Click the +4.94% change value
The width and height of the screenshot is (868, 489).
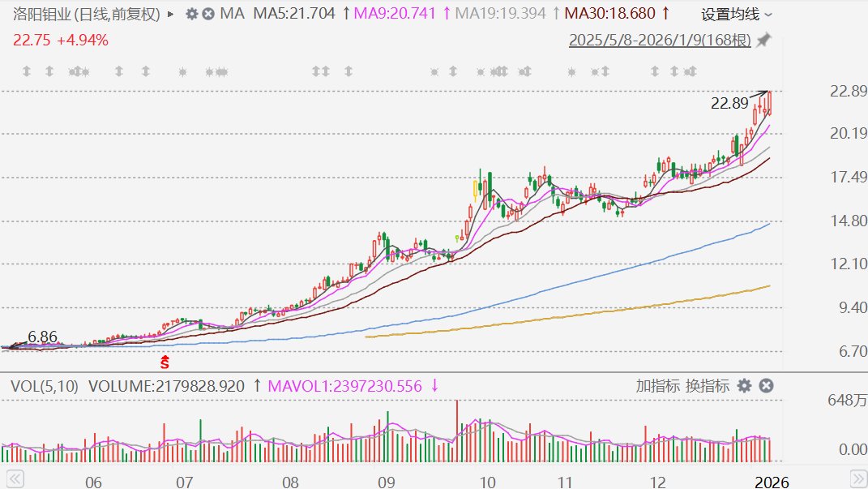[83, 41]
